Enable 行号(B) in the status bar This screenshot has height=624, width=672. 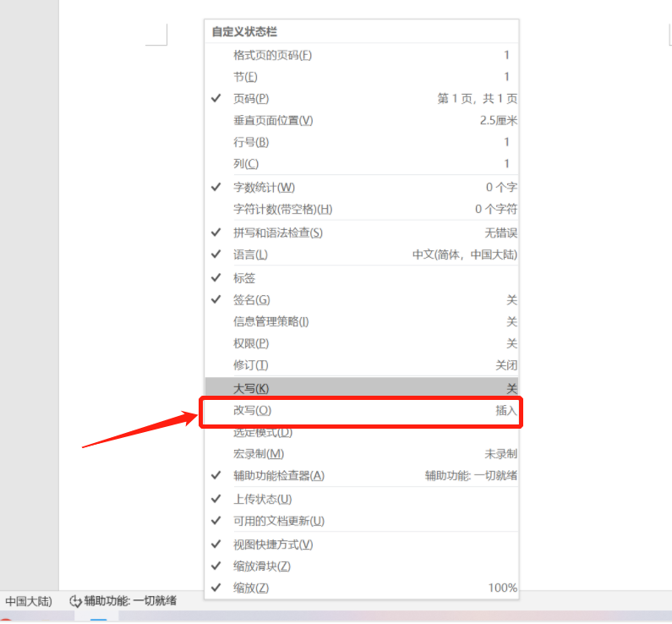[x=361, y=142]
